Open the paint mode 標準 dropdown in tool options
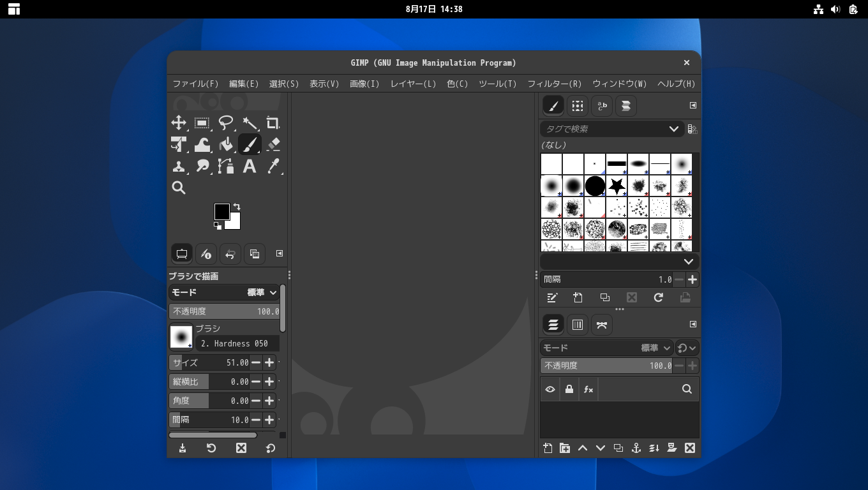Screen dimensions: 868x490 (x=223, y=292)
